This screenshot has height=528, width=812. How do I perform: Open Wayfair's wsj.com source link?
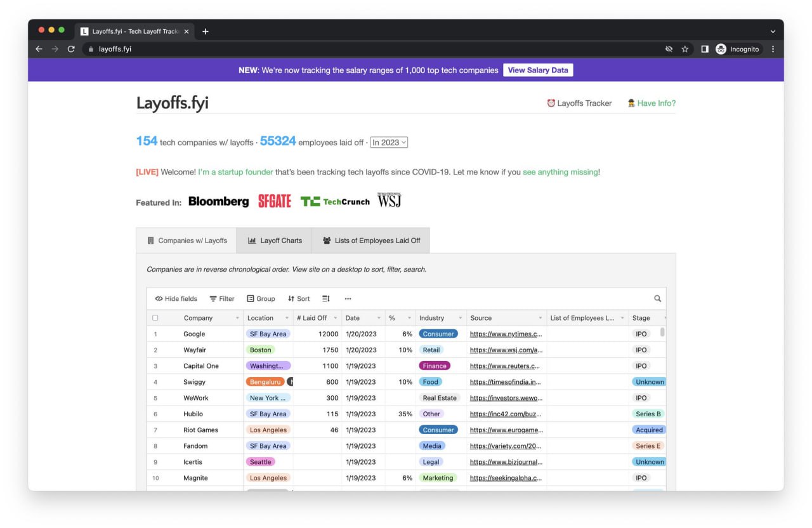tap(506, 350)
